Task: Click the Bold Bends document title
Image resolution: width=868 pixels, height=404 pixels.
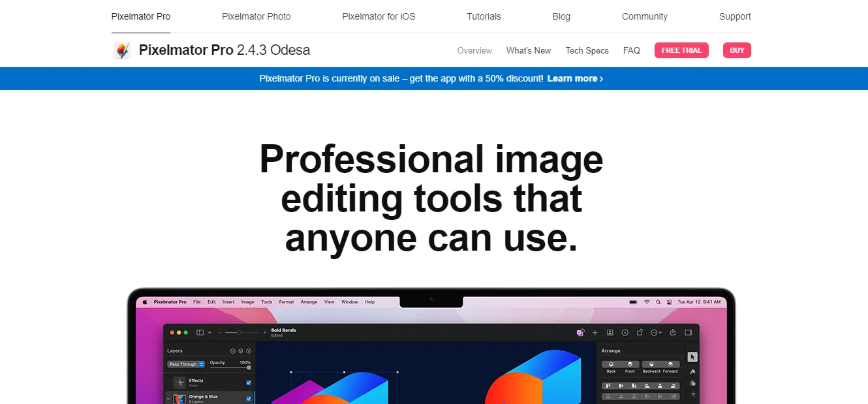Action: tap(284, 330)
